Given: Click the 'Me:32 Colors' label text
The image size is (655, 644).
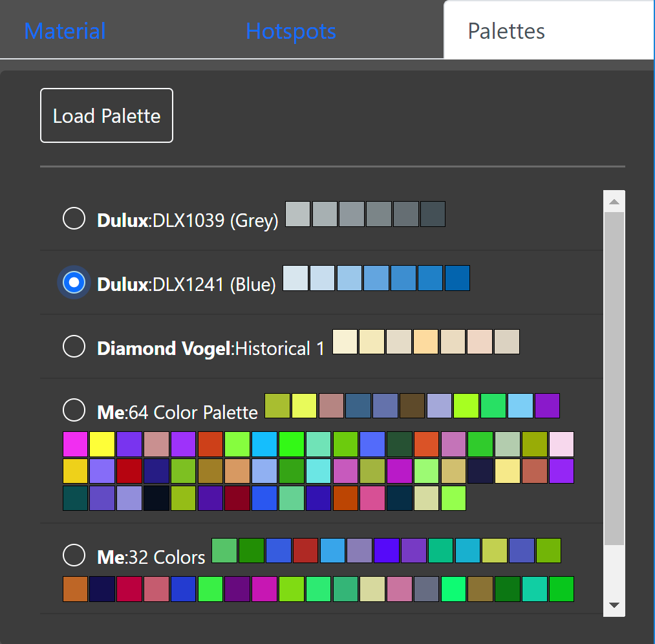Looking at the screenshot, I should [x=151, y=557].
